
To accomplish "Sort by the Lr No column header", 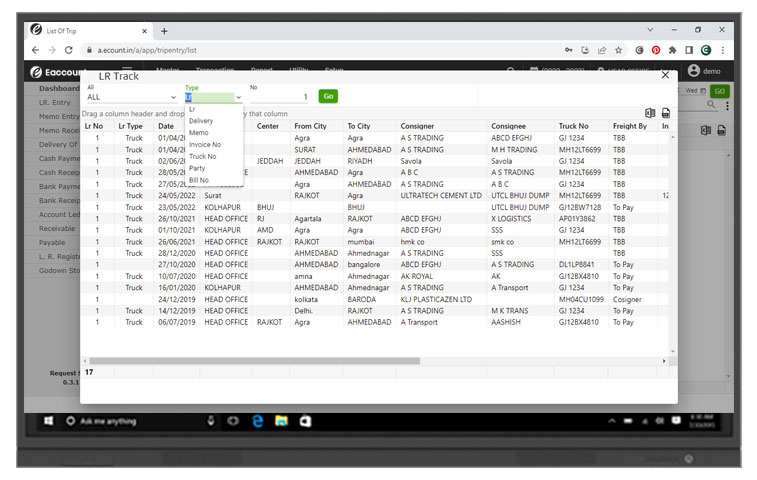I will 94,126.
